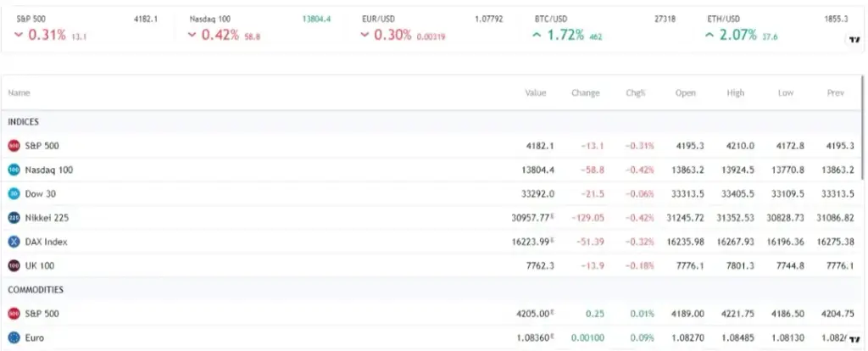The image size is (868, 351).
Task: Click the Name column header
Action: point(19,93)
